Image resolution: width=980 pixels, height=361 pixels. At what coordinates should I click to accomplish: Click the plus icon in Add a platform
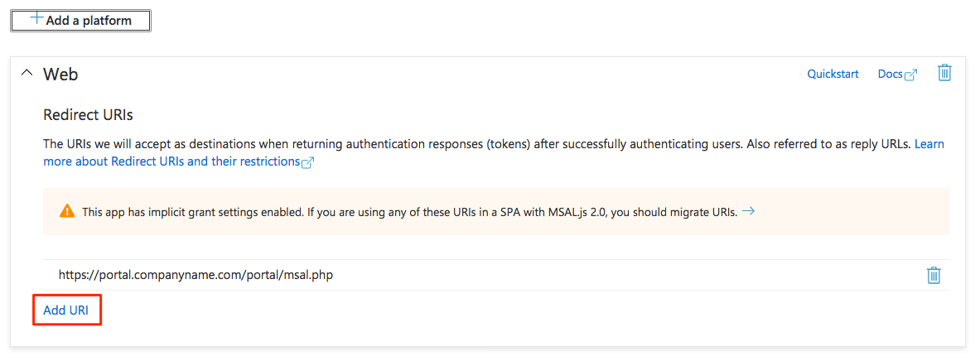[x=36, y=18]
